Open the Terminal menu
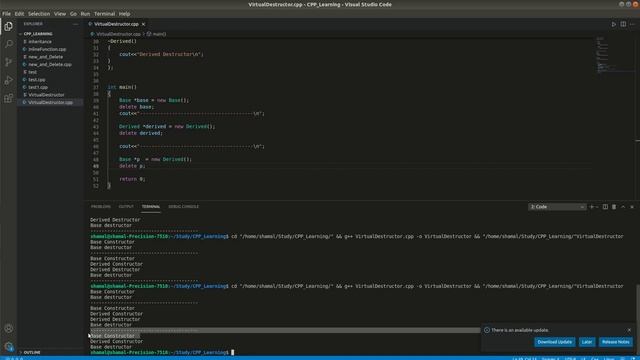The height and width of the screenshot is (360, 640). pyautogui.click(x=104, y=13)
